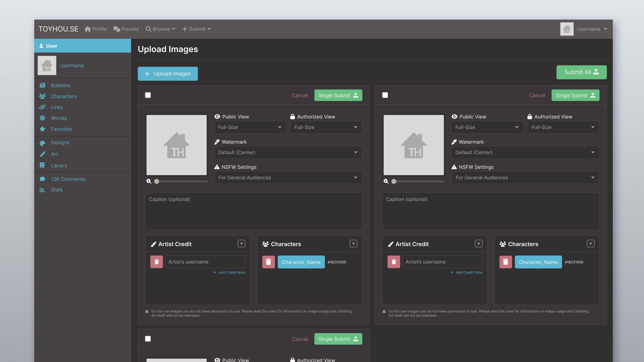Screen dimensions: 644x362
Task: Open Authorized View dropdown in second card
Action: tap(563, 127)
